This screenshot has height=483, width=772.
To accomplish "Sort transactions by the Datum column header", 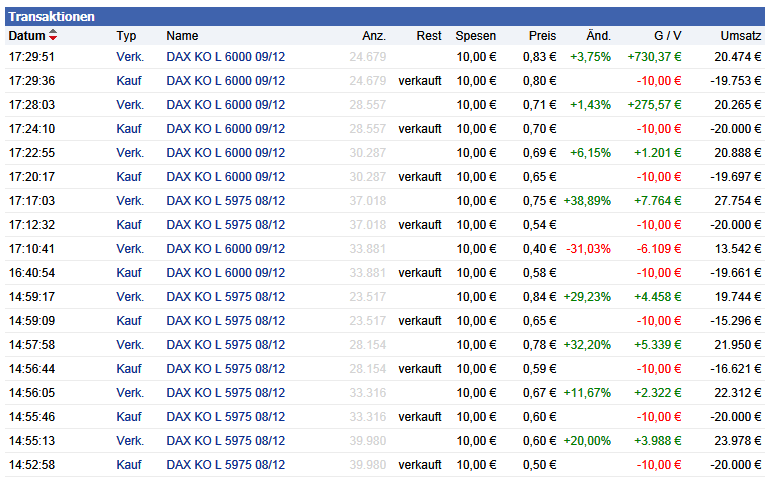I will (x=27, y=36).
